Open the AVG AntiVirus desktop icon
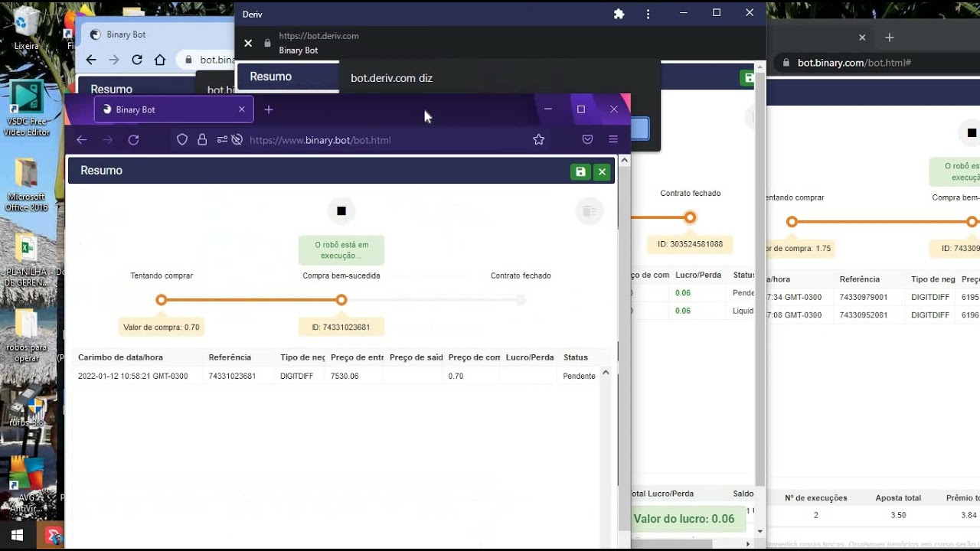This screenshot has width=980, height=551. coord(26,484)
